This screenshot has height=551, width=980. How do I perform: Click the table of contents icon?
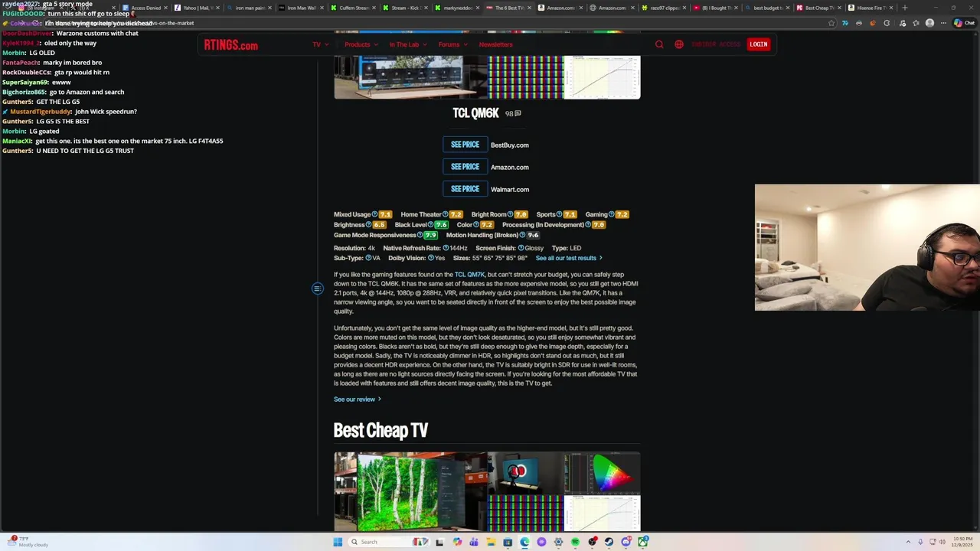click(318, 289)
